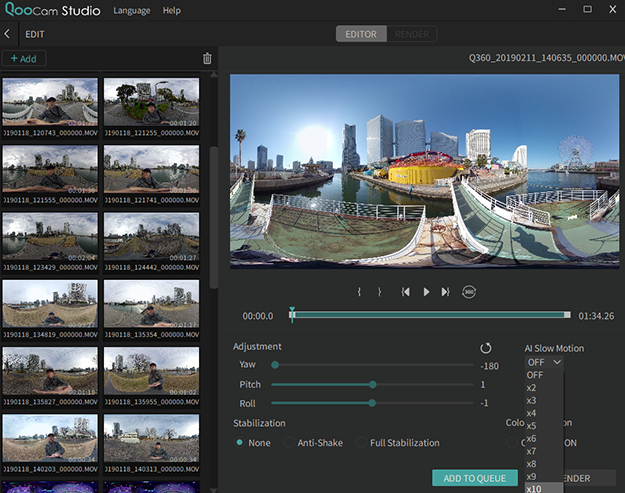This screenshot has height=493, width=625.
Task: Enable Anti-Shake stabilization
Action: (x=290, y=443)
